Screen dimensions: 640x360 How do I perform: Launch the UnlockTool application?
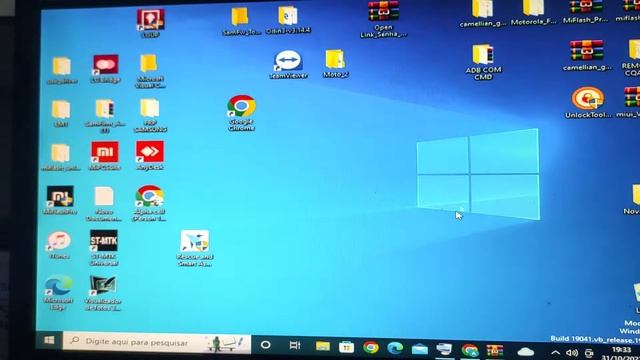(588, 102)
